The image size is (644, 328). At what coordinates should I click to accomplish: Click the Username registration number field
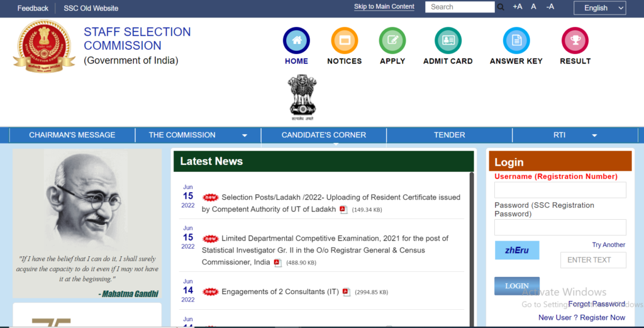560,190
